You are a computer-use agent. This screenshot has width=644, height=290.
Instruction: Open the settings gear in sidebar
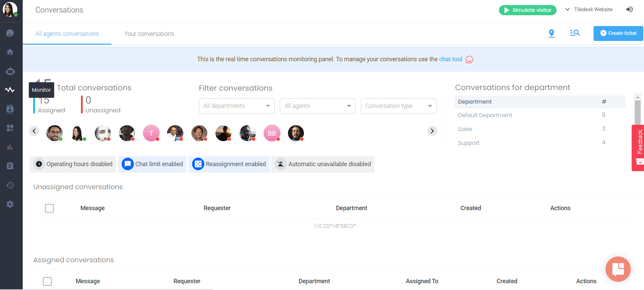click(x=10, y=204)
